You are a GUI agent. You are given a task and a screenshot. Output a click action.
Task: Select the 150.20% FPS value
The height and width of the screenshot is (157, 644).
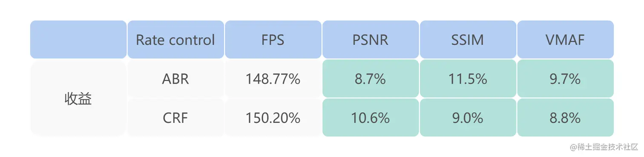(x=273, y=118)
